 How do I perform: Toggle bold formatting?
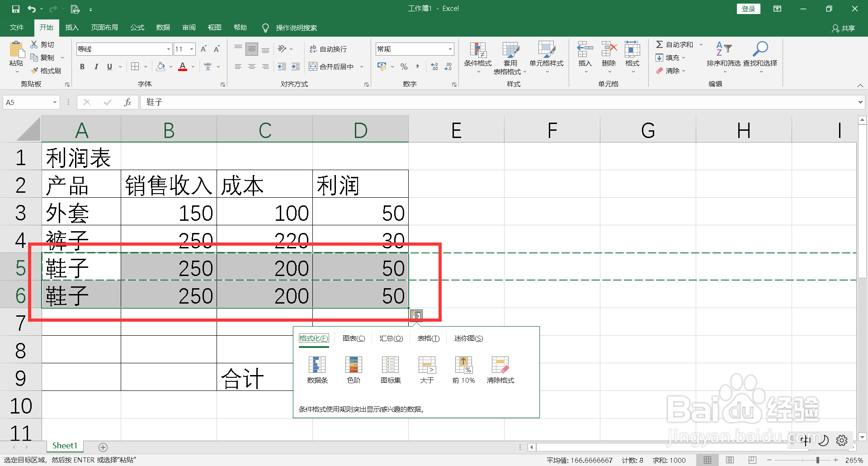pyautogui.click(x=82, y=67)
